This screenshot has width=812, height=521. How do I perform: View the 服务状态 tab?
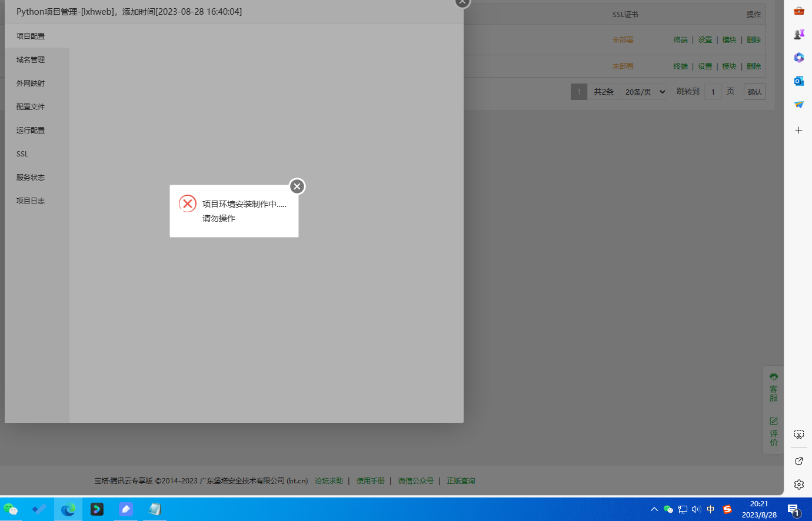(x=37, y=177)
